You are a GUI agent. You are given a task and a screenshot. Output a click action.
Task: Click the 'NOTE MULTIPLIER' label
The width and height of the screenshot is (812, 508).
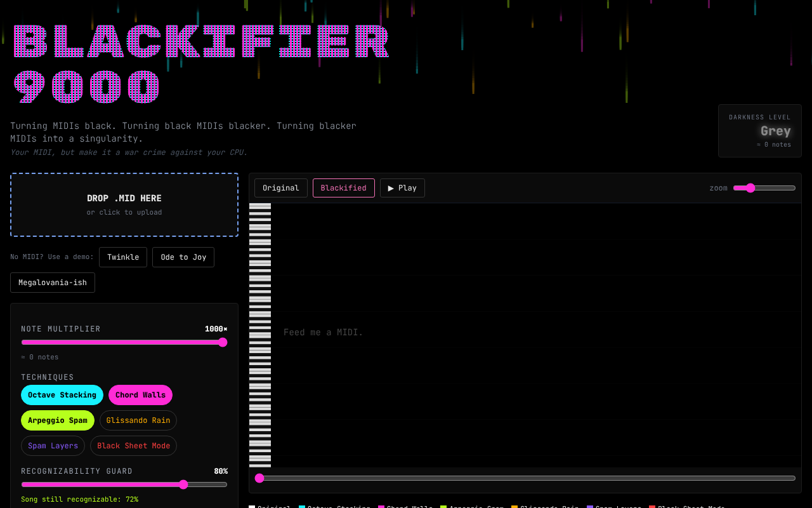click(61, 329)
